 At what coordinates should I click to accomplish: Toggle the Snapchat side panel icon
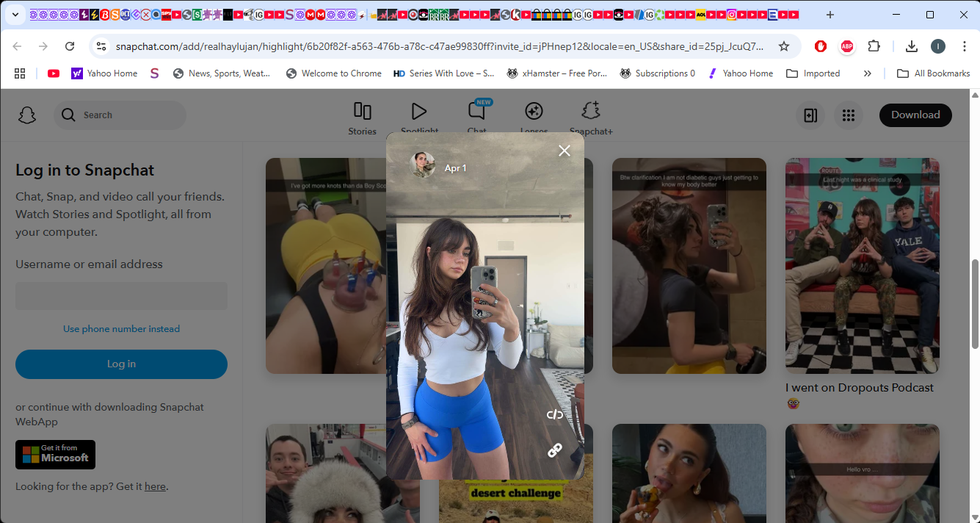810,115
